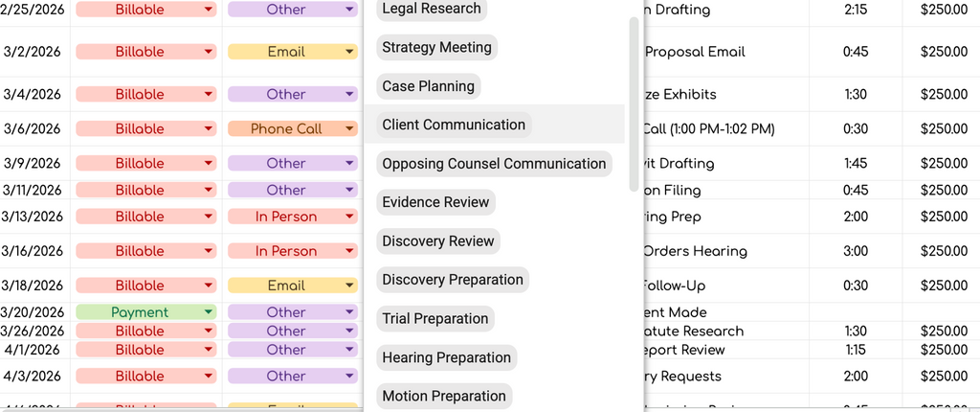Open Payment dropdown in 3/20/2026 row

pos(146,311)
